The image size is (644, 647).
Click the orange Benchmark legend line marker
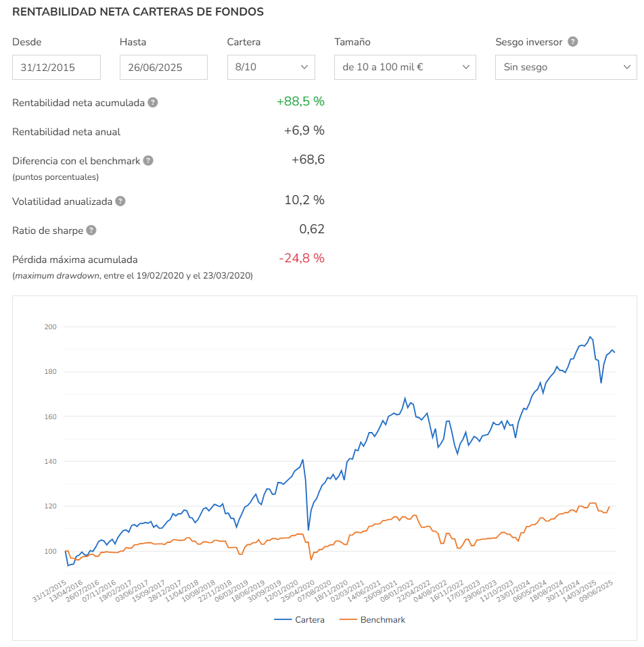[x=348, y=619]
